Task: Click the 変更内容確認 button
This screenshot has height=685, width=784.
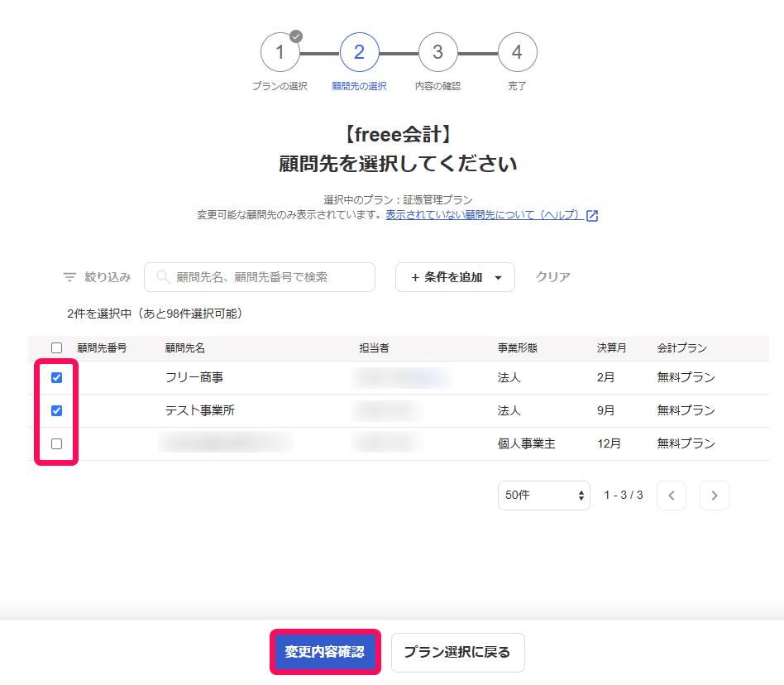Action: tap(325, 652)
